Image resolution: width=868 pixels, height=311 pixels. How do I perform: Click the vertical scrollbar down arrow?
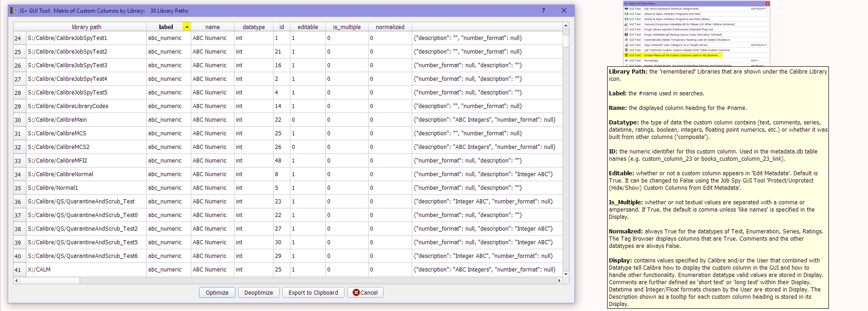click(566, 274)
